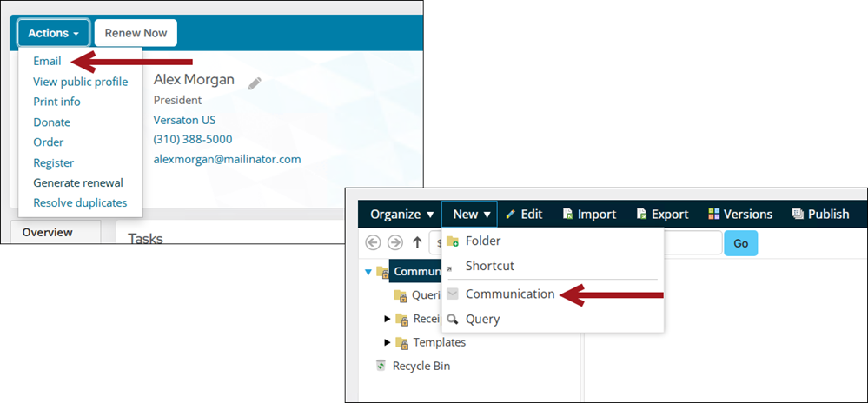Click the Edit pencil icon
Screen dimensions: 868x403
510,214
